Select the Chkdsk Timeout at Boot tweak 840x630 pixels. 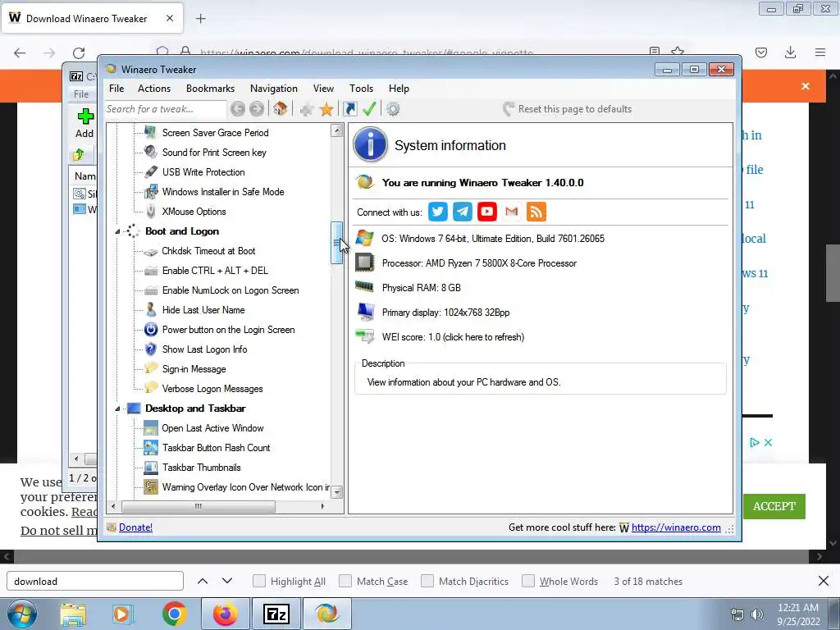208,251
